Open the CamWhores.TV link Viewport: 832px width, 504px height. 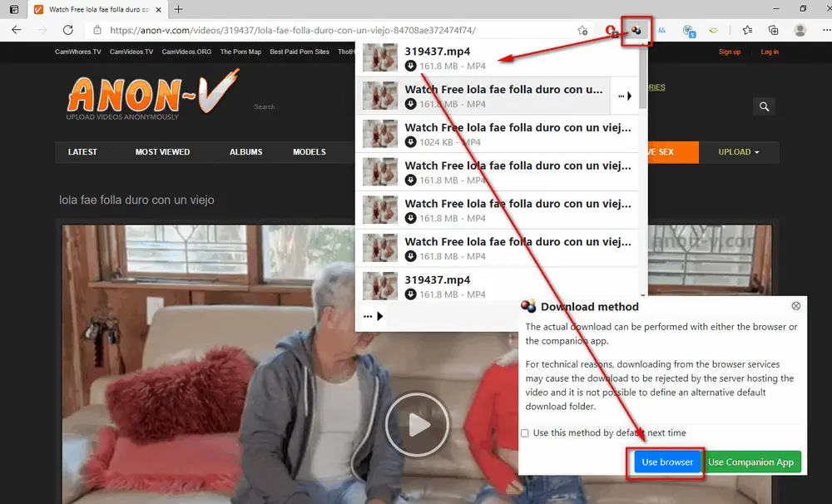tap(77, 51)
